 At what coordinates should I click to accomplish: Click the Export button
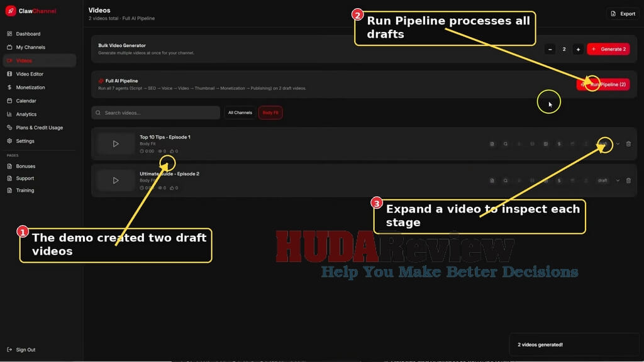click(x=623, y=14)
